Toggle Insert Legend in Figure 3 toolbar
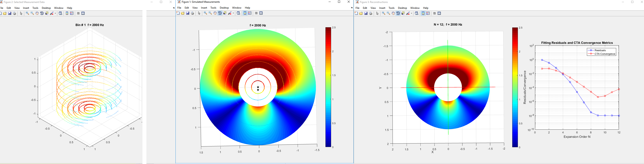 point(428,13)
